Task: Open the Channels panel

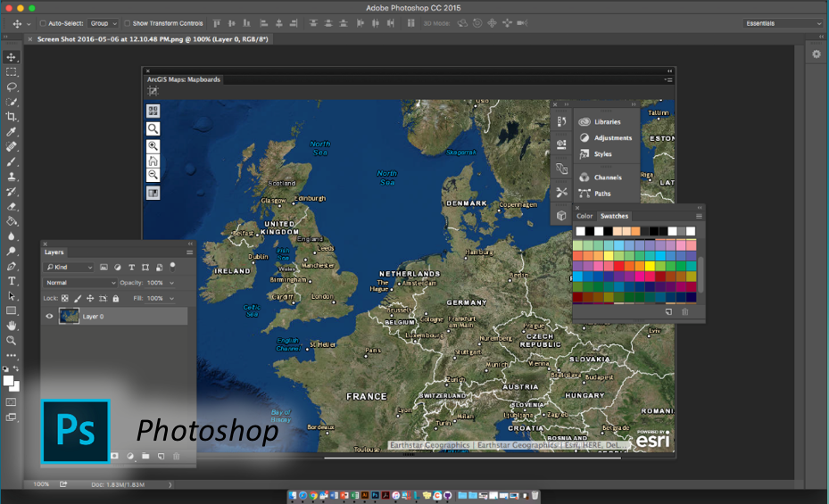Action: 608,178
